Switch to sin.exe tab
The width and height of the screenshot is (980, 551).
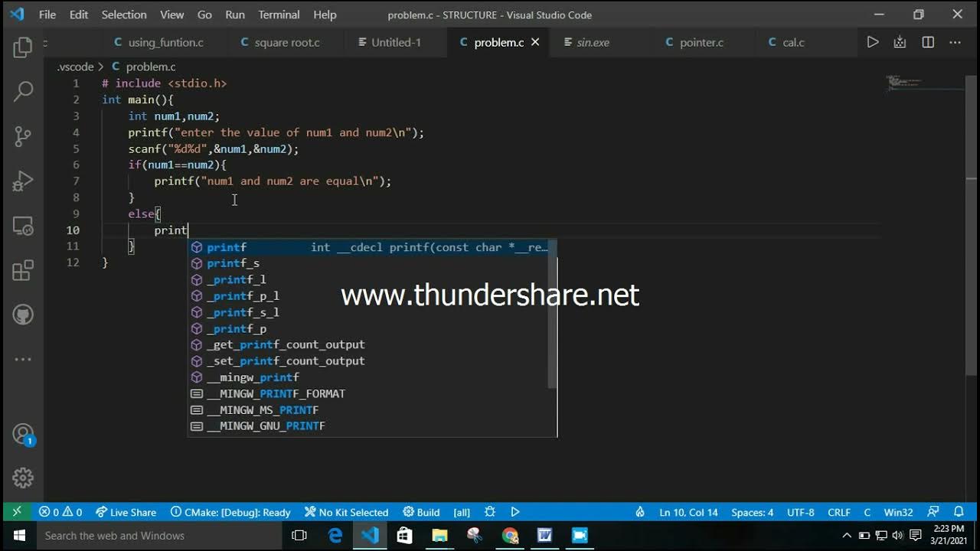(x=586, y=42)
